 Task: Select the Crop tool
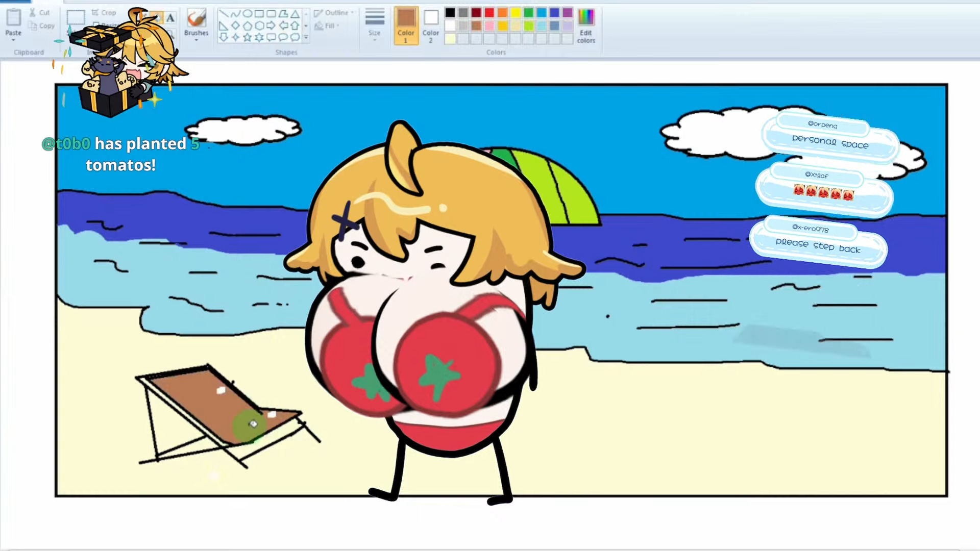[x=104, y=12]
